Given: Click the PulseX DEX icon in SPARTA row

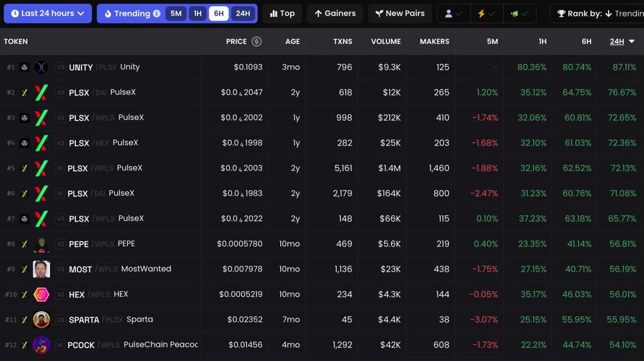Looking at the screenshot, I should point(24,320).
